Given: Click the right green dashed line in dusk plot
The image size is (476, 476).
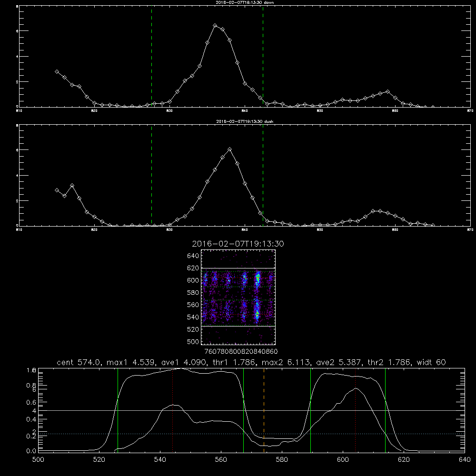Looking at the screenshot, I should (263, 175).
